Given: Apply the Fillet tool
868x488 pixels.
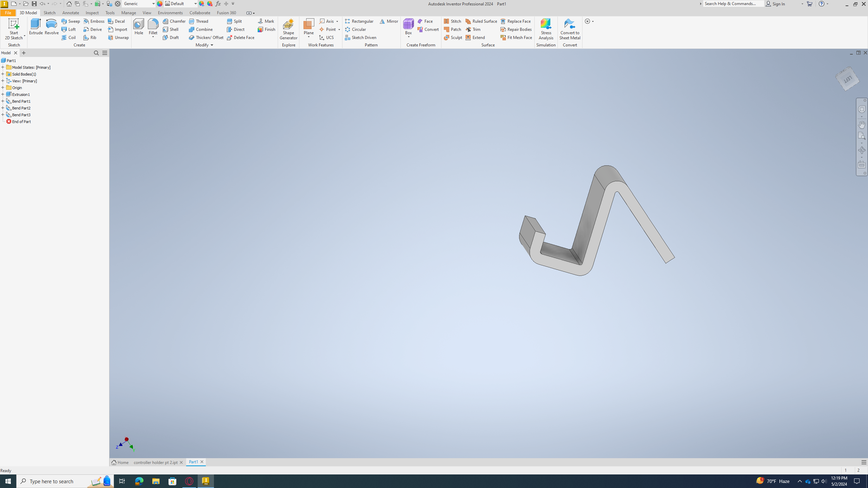Looking at the screenshot, I should click(153, 27).
